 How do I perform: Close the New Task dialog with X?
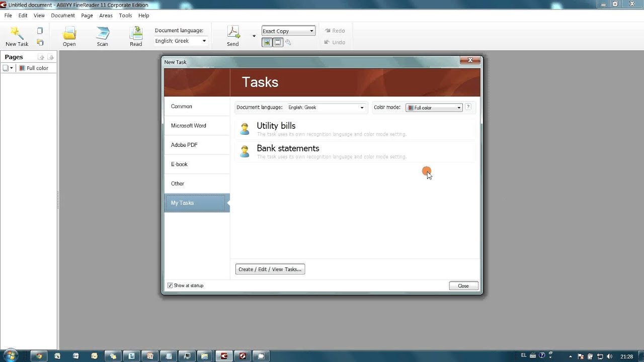tap(470, 60)
